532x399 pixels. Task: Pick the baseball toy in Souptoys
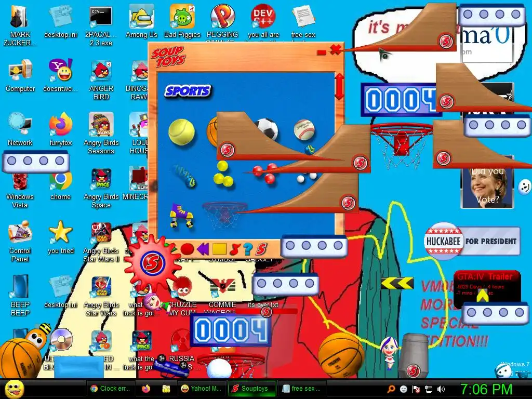pos(304,129)
